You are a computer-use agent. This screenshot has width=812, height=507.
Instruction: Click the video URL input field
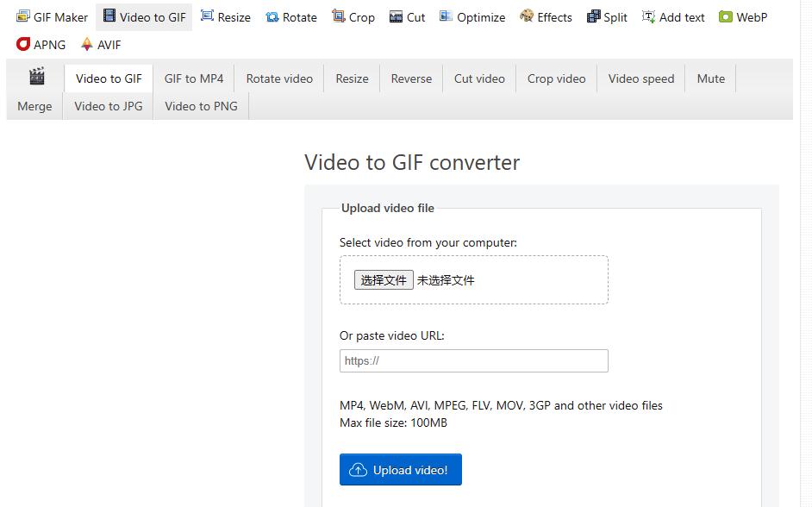pyautogui.click(x=473, y=360)
